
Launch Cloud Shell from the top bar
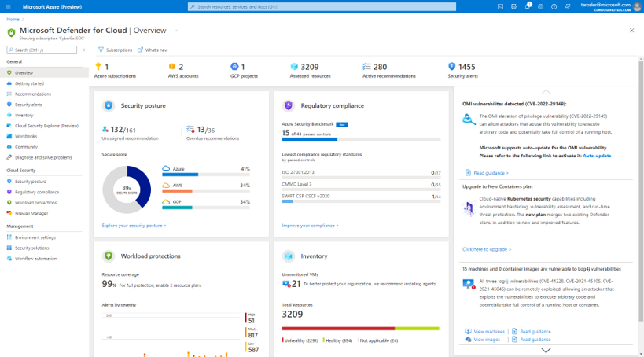tap(501, 6)
